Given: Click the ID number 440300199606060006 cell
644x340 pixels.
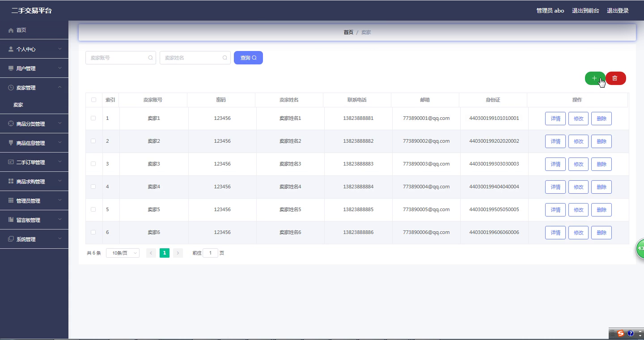Looking at the screenshot, I should coord(494,232).
